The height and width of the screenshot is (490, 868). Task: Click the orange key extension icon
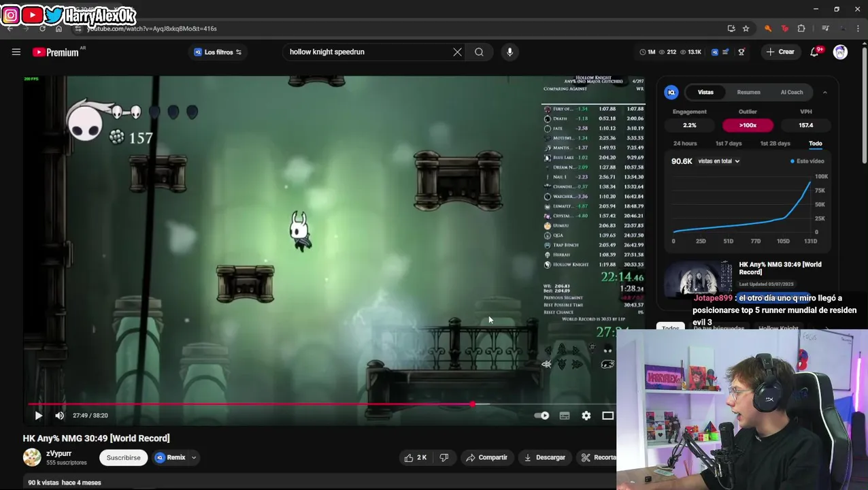tap(768, 29)
